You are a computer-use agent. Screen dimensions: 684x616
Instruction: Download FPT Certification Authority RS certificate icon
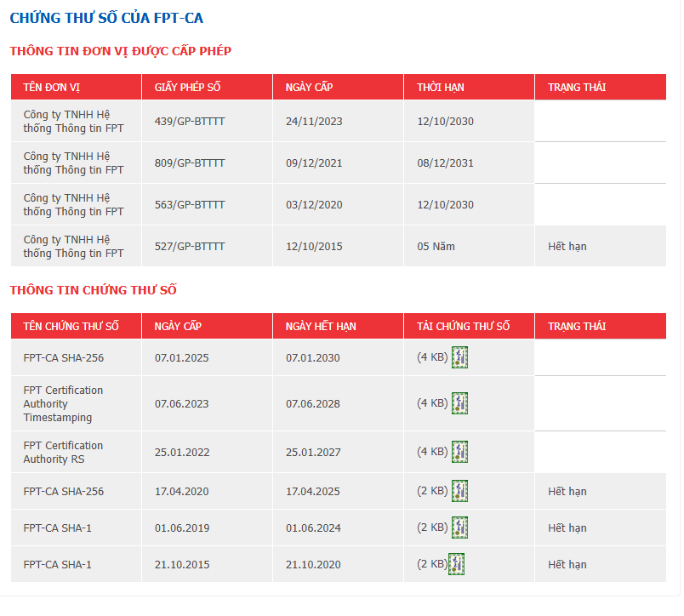click(459, 452)
